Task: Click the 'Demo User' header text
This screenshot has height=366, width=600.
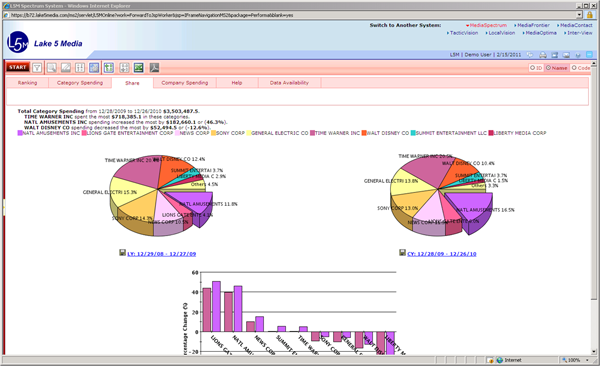Action: 478,55
